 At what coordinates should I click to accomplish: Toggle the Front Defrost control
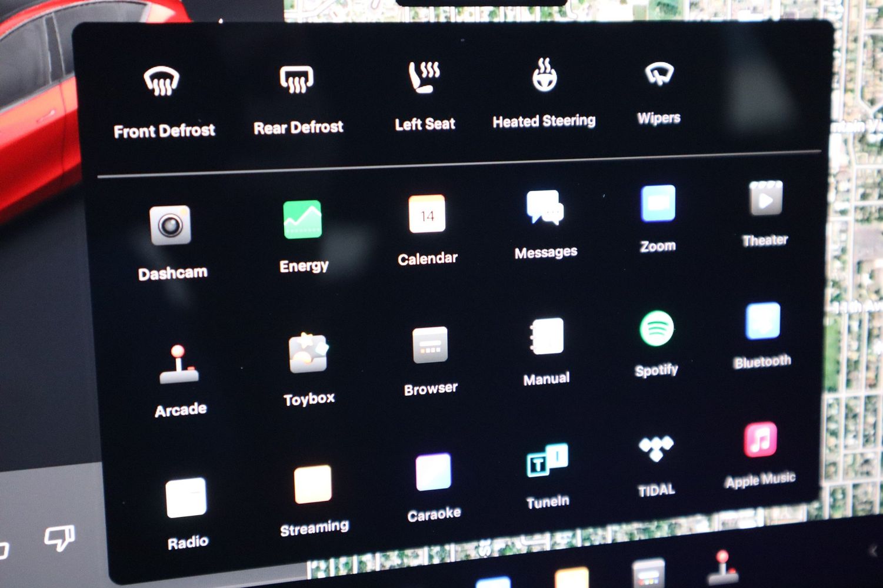[162, 81]
